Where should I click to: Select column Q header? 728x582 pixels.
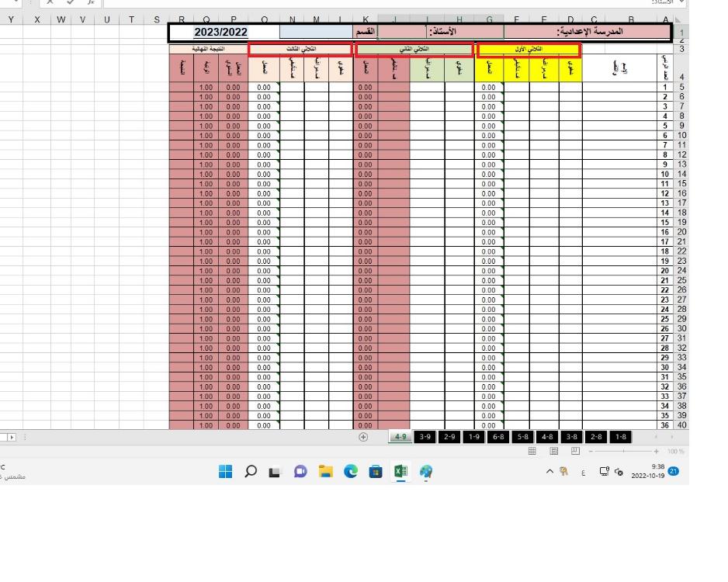[206, 20]
